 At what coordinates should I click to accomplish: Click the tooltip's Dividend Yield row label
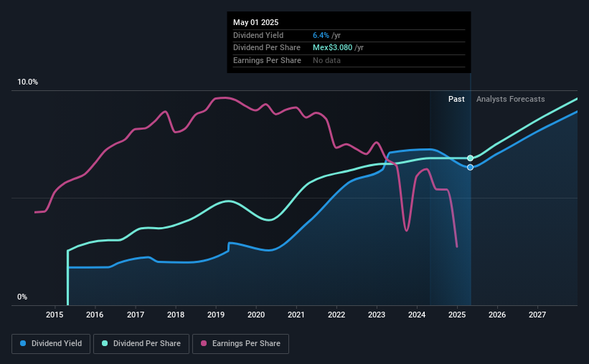point(258,35)
